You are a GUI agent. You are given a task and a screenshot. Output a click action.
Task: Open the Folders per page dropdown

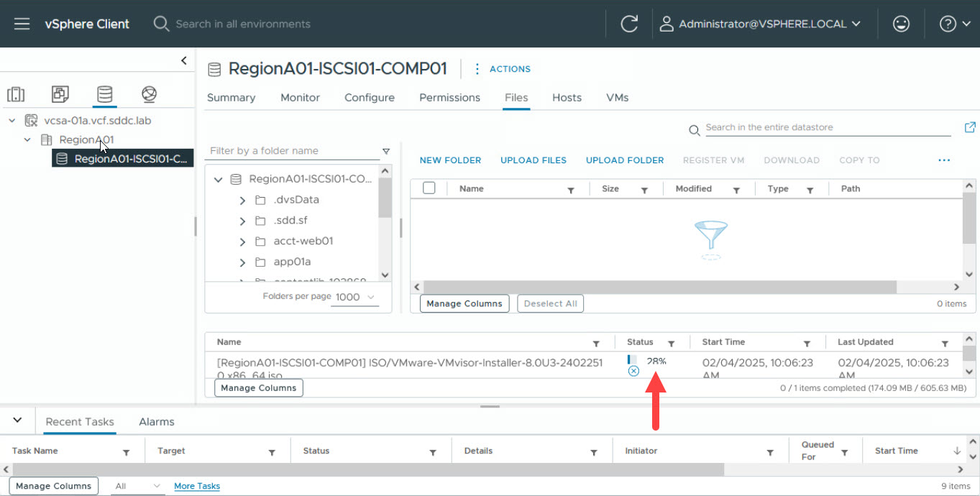(x=355, y=297)
